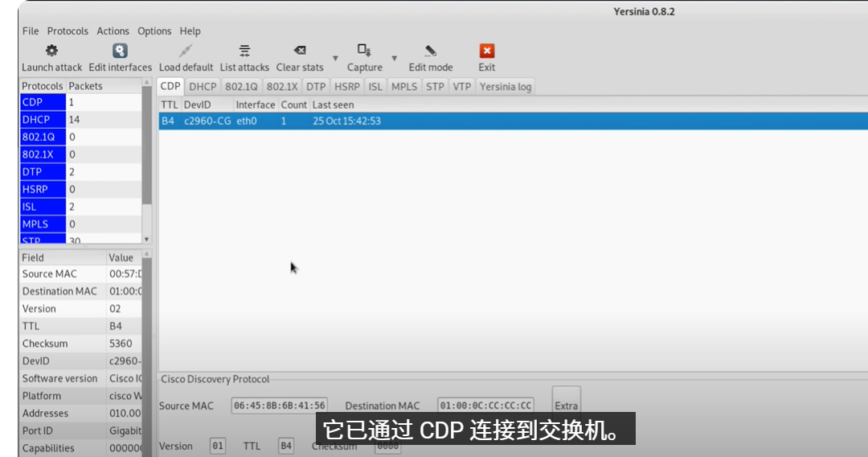Click the TTL column header
The width and height of the screenshot is (868, 457).
170,105
